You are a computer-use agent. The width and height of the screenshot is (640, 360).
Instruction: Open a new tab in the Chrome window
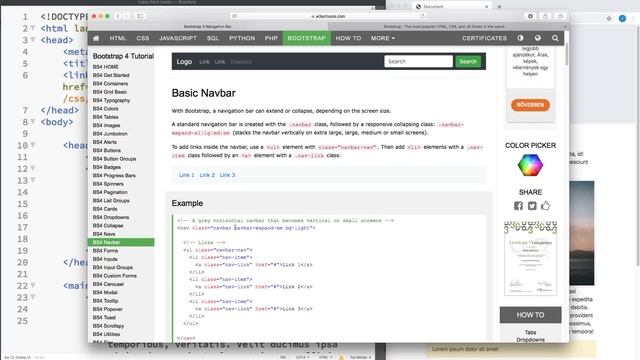(499, 7)
